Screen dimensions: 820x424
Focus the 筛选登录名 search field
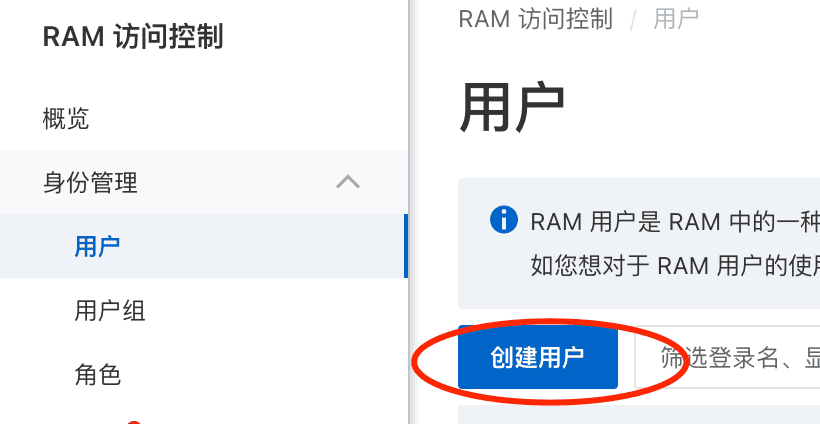coord(727,358)
